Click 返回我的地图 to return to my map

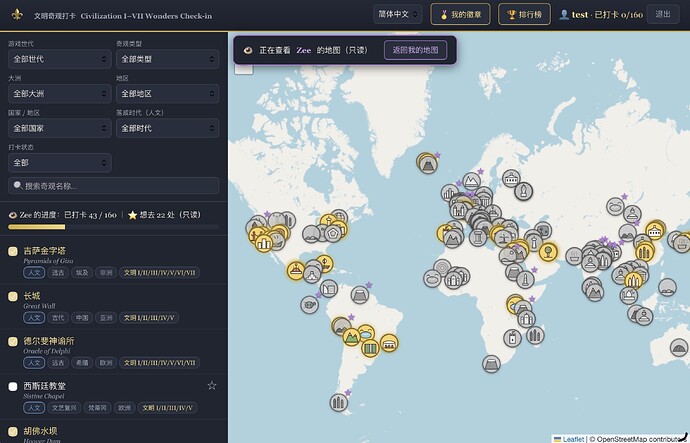[415, 50]
